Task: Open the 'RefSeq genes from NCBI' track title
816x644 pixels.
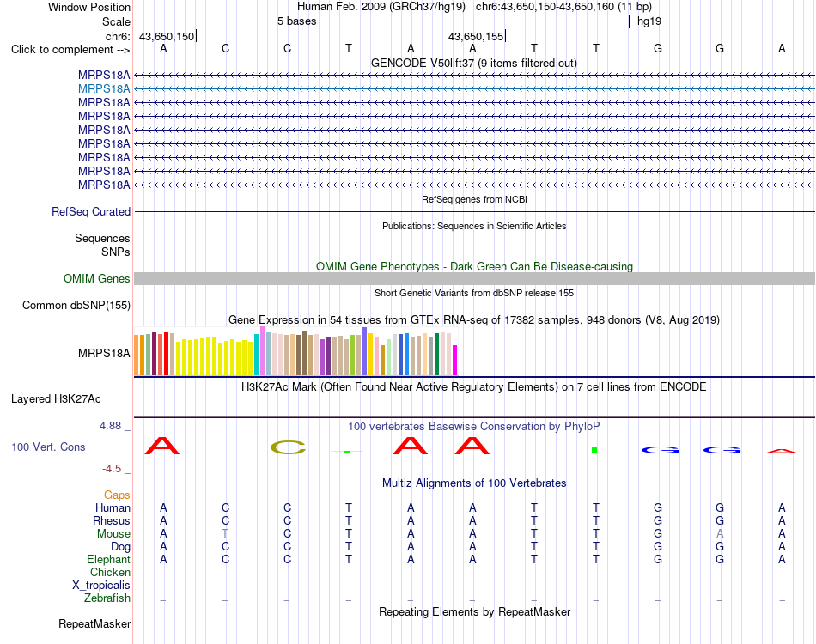Action: 475,199
